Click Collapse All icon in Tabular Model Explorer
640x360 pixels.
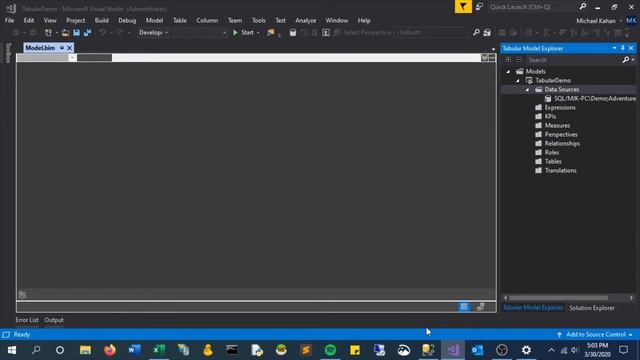(x=519, y=60)
